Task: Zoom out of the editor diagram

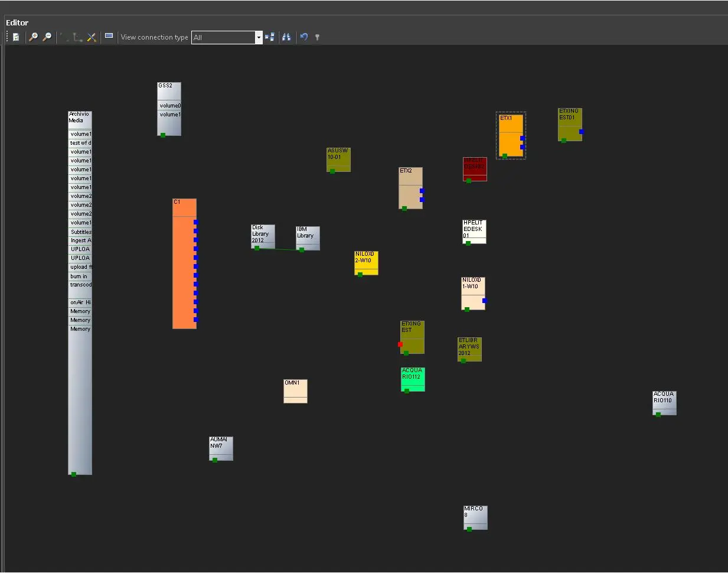Action: (47, 37)
